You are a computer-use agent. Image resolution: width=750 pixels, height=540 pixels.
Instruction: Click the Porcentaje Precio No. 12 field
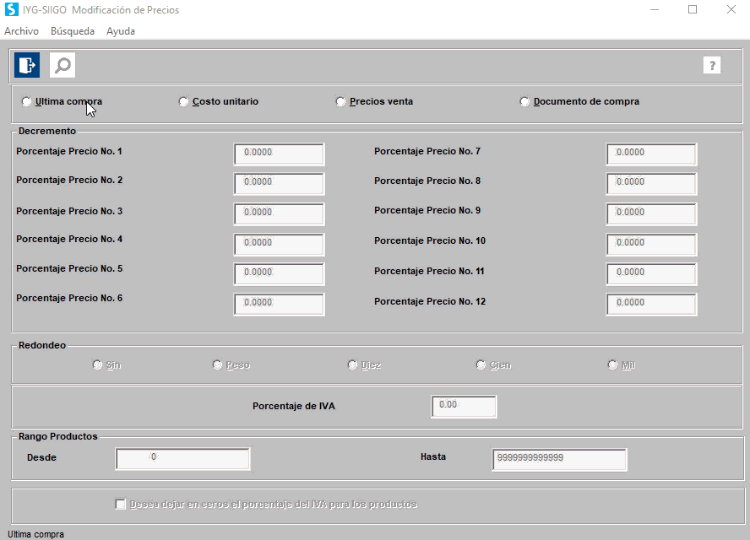click(651, 303)
